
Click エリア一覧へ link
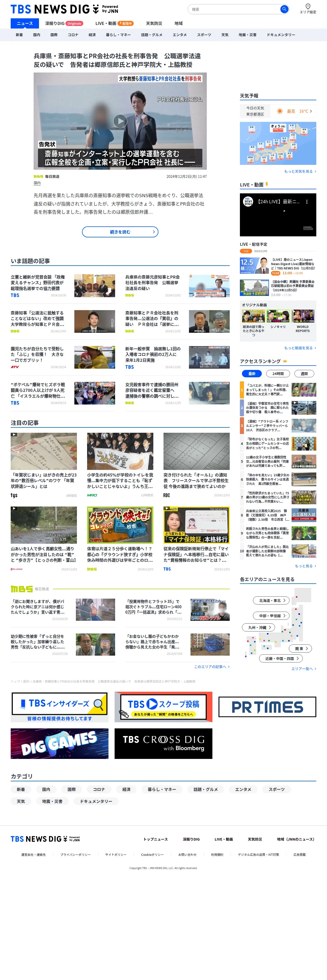[303, 669]
